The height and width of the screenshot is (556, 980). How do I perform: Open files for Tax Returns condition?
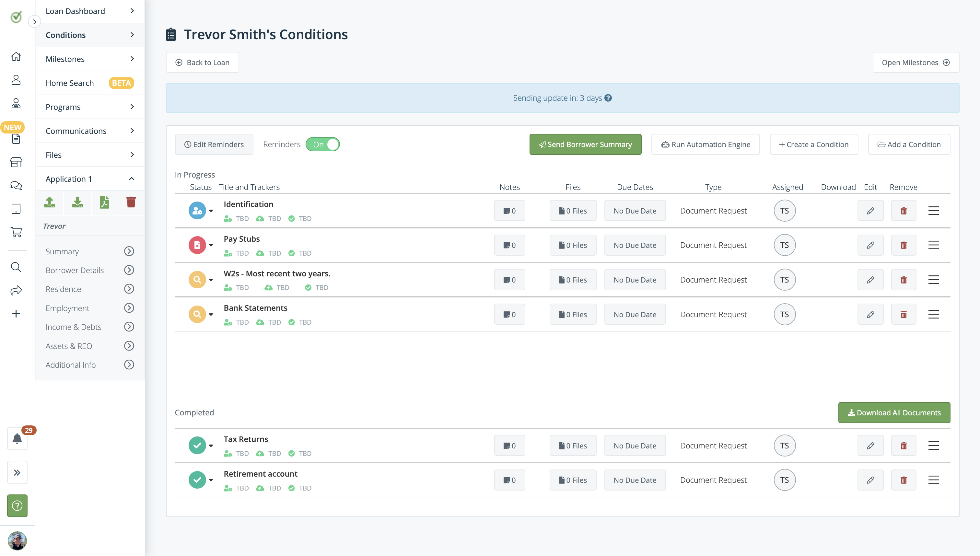(573, 446)
